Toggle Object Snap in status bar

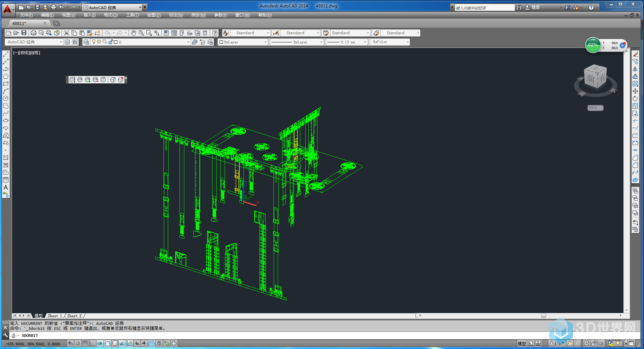107,343
